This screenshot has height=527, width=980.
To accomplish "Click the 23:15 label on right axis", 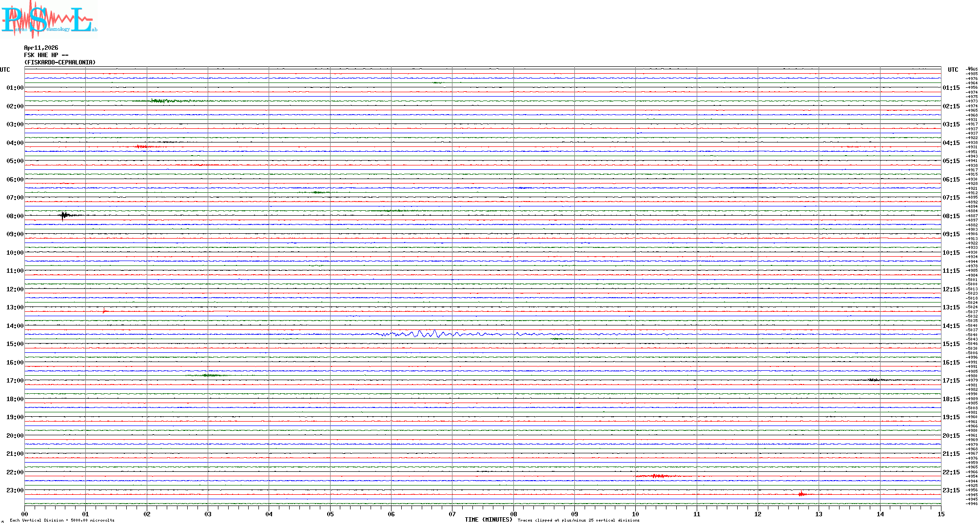I will point(951,490).
